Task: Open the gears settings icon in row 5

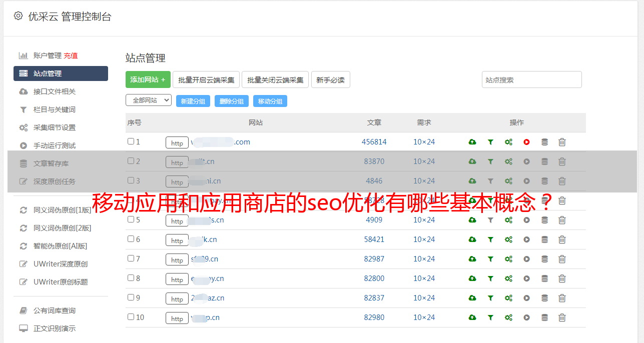Action: [x=508, y=220]
